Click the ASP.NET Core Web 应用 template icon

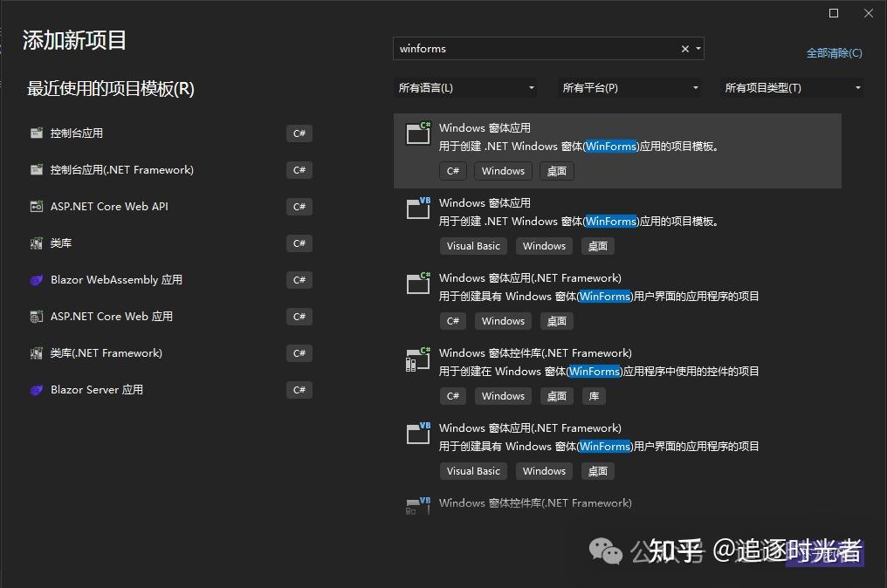pyautogui.click(x=35, y=317)
